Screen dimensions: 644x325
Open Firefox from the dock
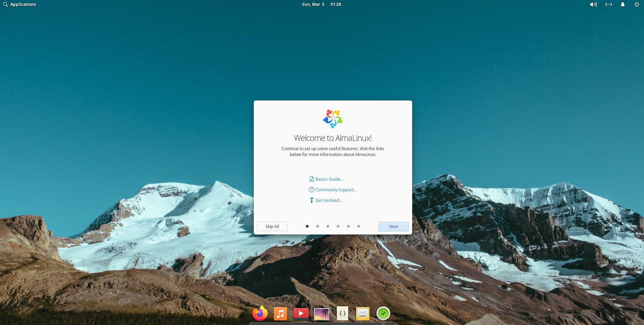click(x=260, y=313)
